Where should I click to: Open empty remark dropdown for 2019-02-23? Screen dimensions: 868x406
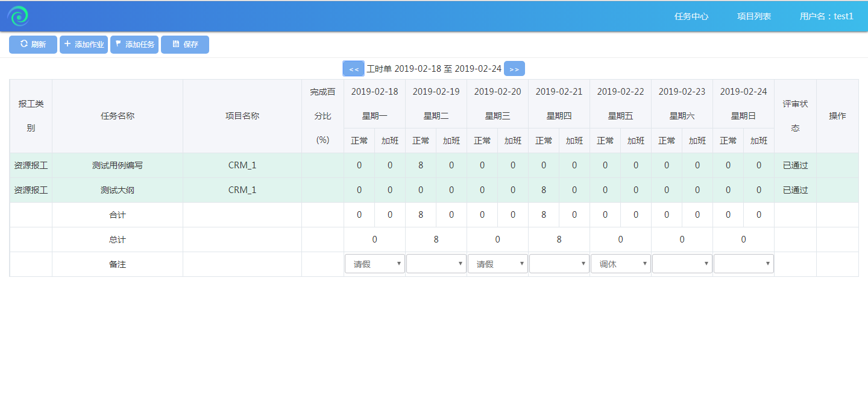682,264
